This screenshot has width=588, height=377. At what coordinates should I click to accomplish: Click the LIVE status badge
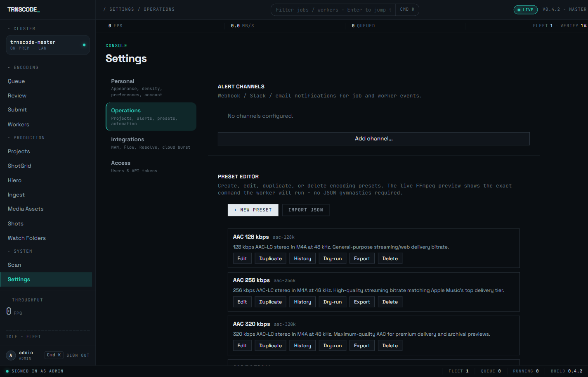coord(525,10)
